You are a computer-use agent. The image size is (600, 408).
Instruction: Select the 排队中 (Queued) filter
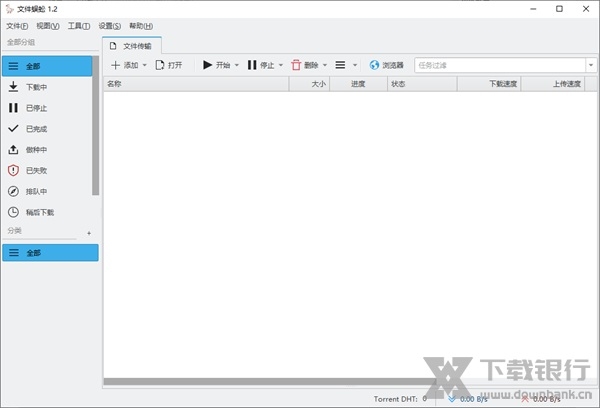pyautogui.click(x=36, y=191)
